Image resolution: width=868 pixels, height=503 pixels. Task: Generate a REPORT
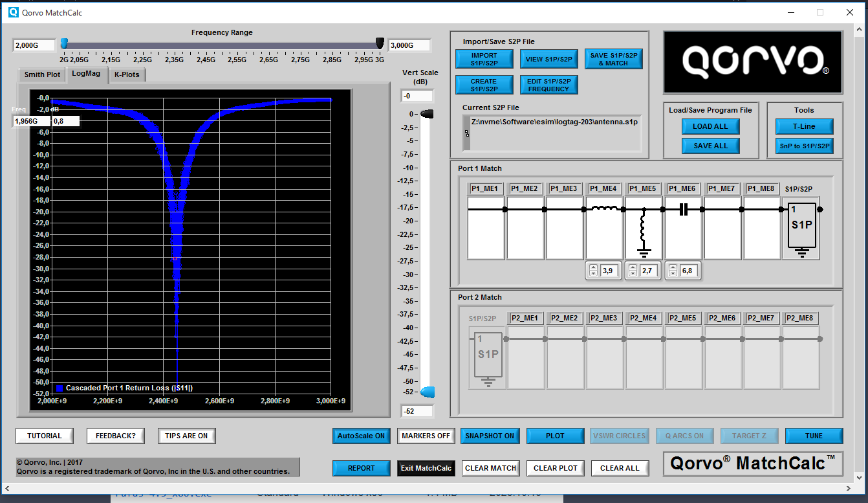(362, 468)
